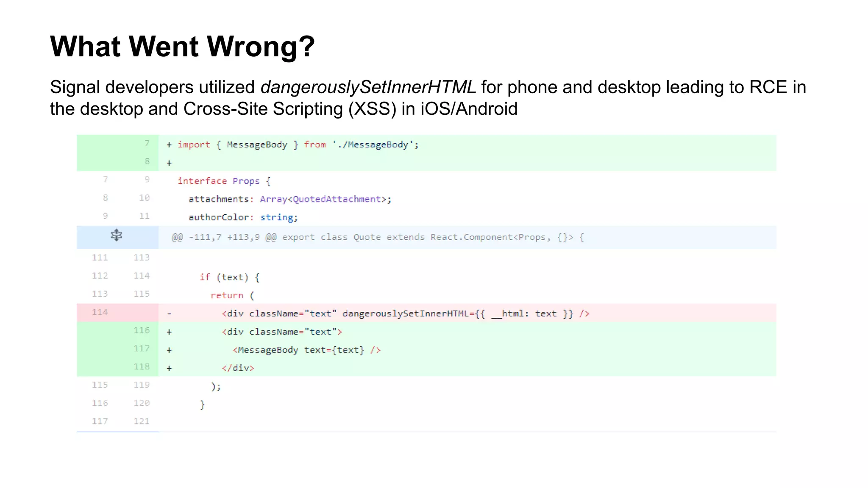Click old line number 114 in red row

pyautogui.click(x=100, y=312)
